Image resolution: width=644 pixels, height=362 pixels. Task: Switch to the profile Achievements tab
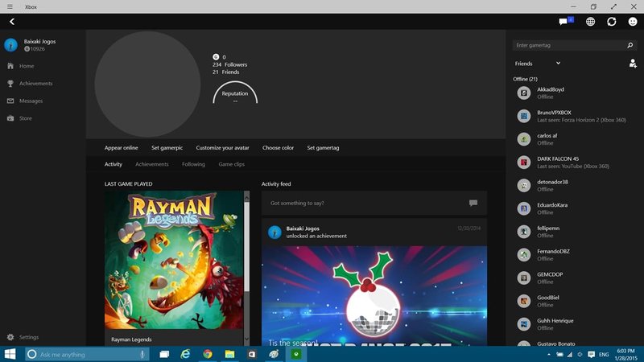click(152, 164)
